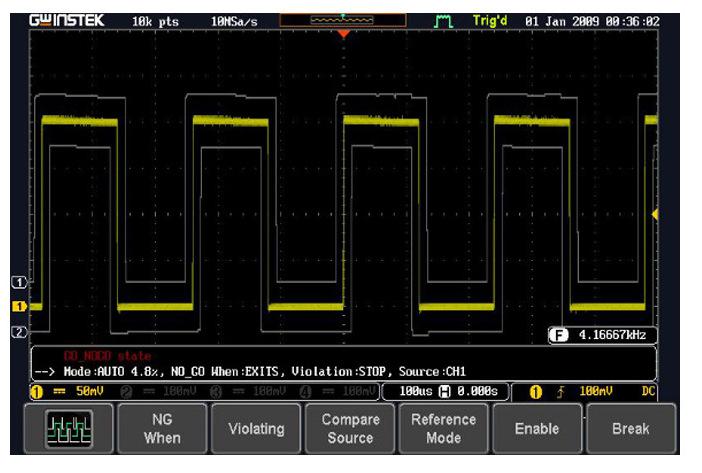Screen dimensions: 702x473
Task: Toggle the Enable softkey for Go-NoGo
Action: click(535, 428)
